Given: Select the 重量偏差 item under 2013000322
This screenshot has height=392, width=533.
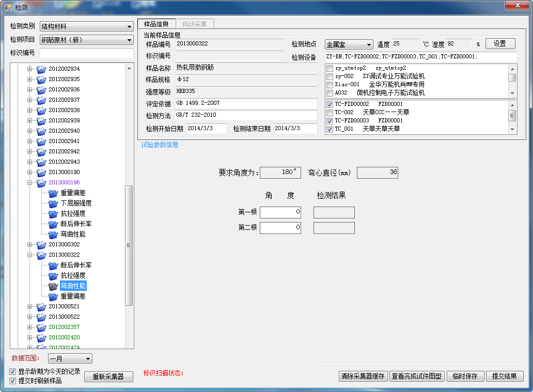Looking at the screenshot, I should tap(73, 296).
